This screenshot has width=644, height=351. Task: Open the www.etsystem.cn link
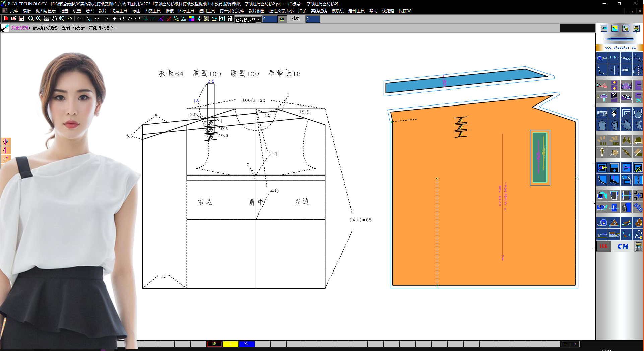pyautogui.click(x=620, y=48)
